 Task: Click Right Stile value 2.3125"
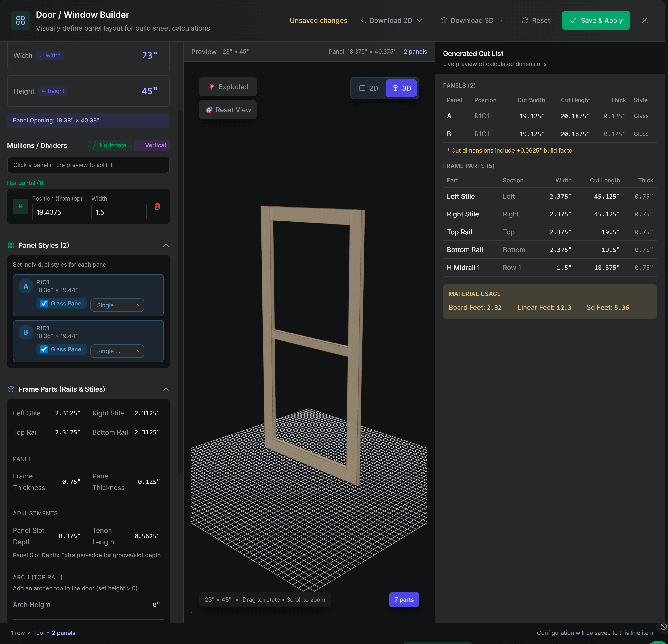pyautogui.click(x=147, y=413)
